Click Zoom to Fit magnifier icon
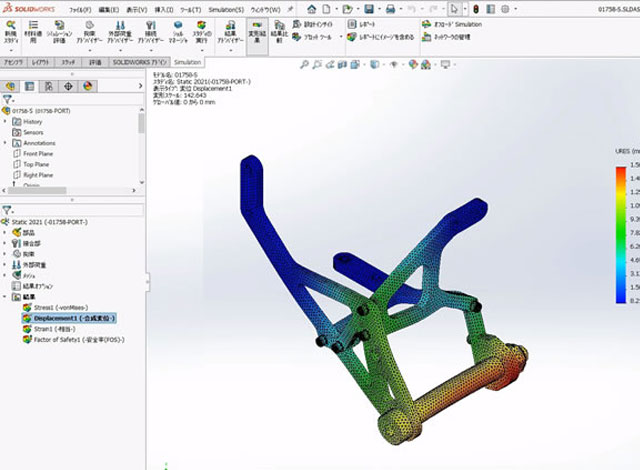 pos(304,64)
